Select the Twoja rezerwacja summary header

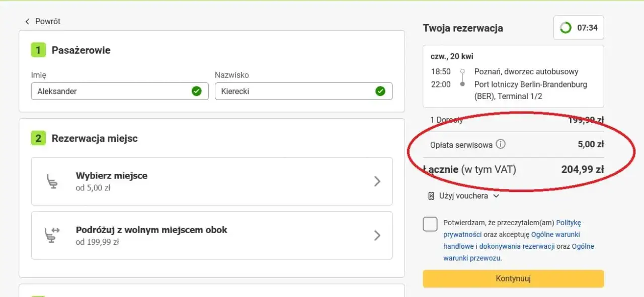pyautogui.click(x=462, y=28)
